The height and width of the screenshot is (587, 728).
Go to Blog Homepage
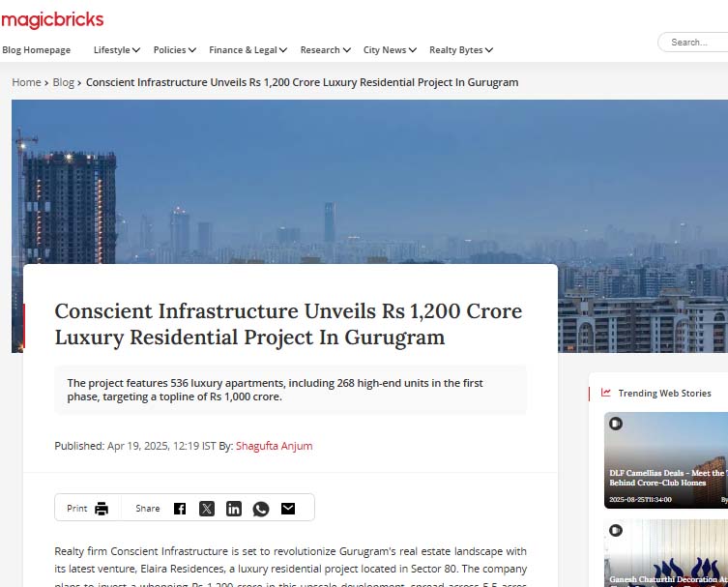tap(37, 50)
